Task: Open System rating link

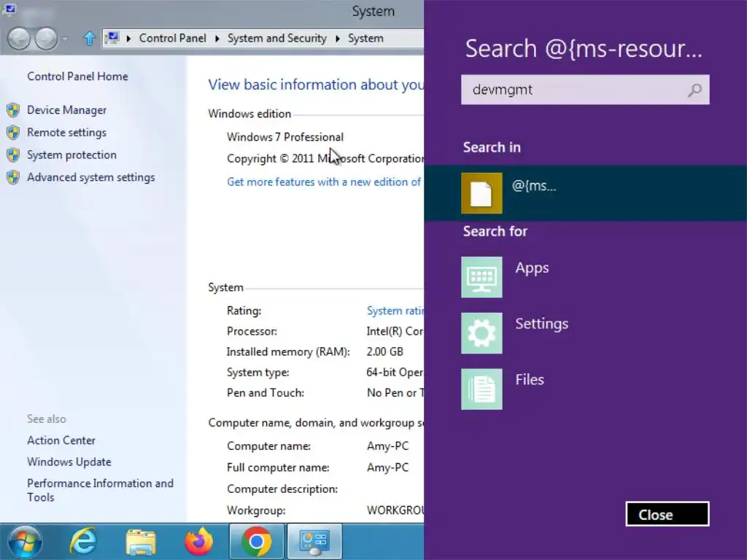Action: tap(395, 311)
